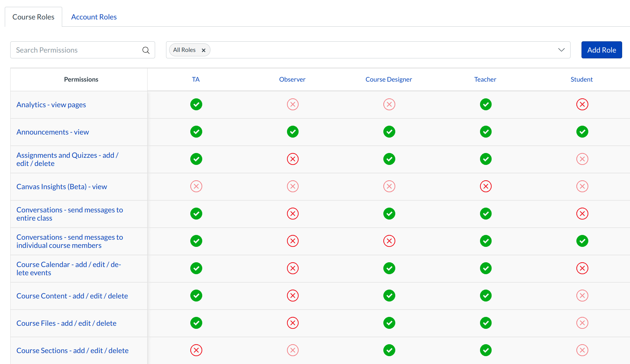
Task: Click the search magnifier icon
Action: pyautogui.click(x=146, y=50)
